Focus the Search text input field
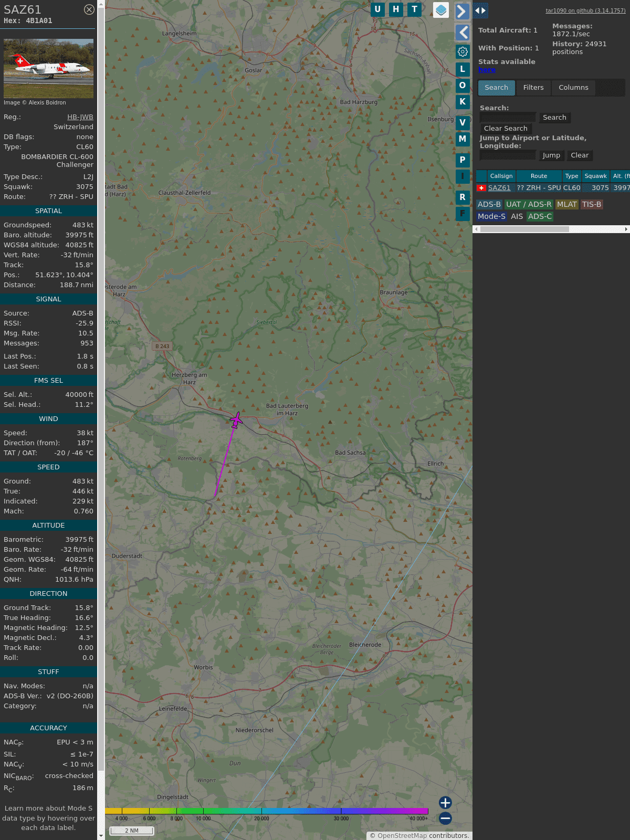This screenshot has width=630, height=840. (x=508, y=118)
